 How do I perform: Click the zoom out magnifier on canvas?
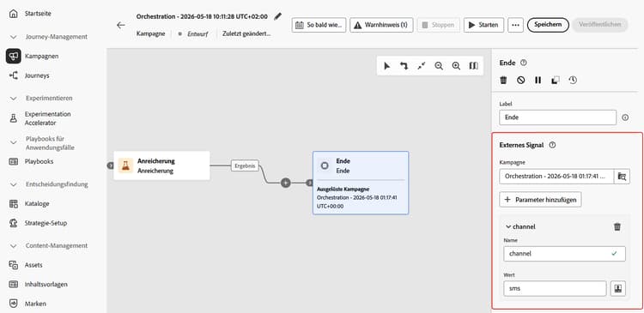(439, 66)
